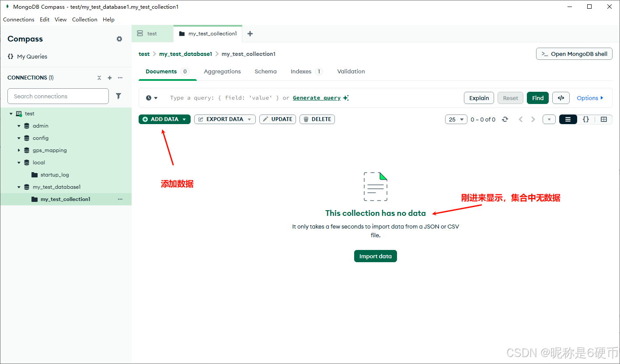The height and width of the screenshot is (364, 620).
Task: Click the Find button
Action: coord(538,98)
